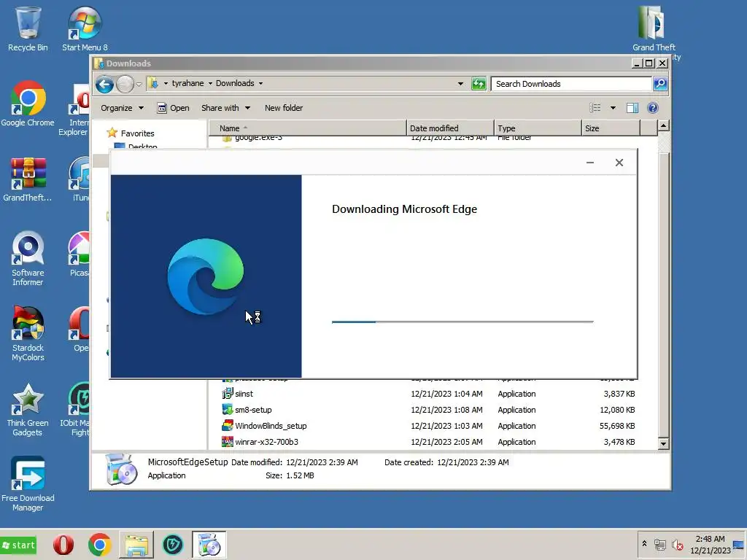Click the search magnifier button in Downloads
747x560 pixels.
[659, 84]
